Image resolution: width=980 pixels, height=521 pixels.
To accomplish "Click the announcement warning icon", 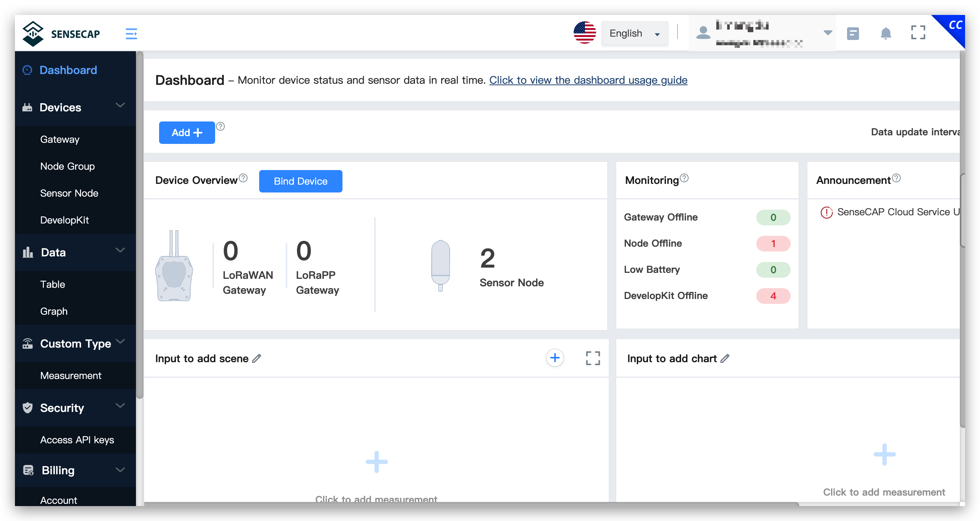I will 826,212.
